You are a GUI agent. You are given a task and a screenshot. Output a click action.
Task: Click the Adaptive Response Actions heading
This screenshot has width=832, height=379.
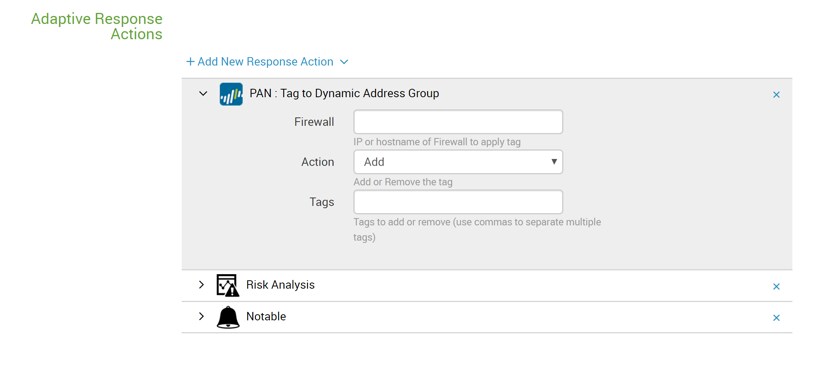tap(97, 26)
